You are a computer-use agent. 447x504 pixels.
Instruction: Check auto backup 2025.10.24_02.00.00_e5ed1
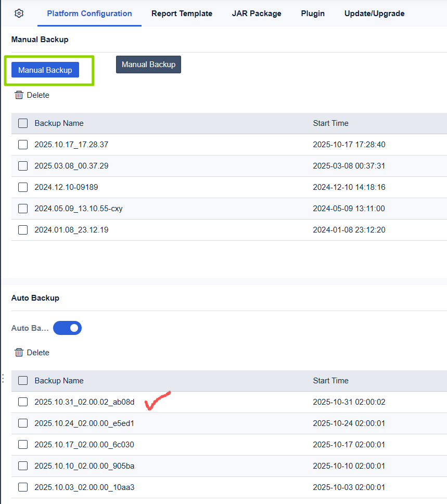click(23, 423)
